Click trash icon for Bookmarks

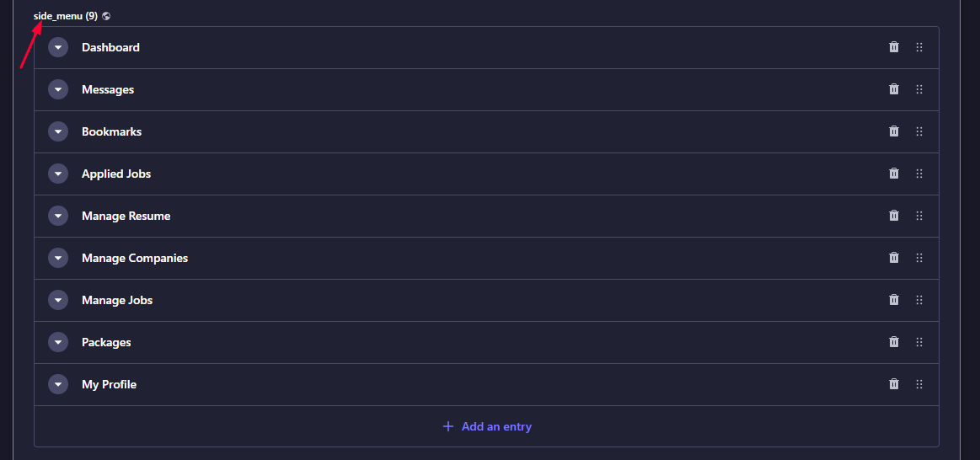(x=894, y=131)
